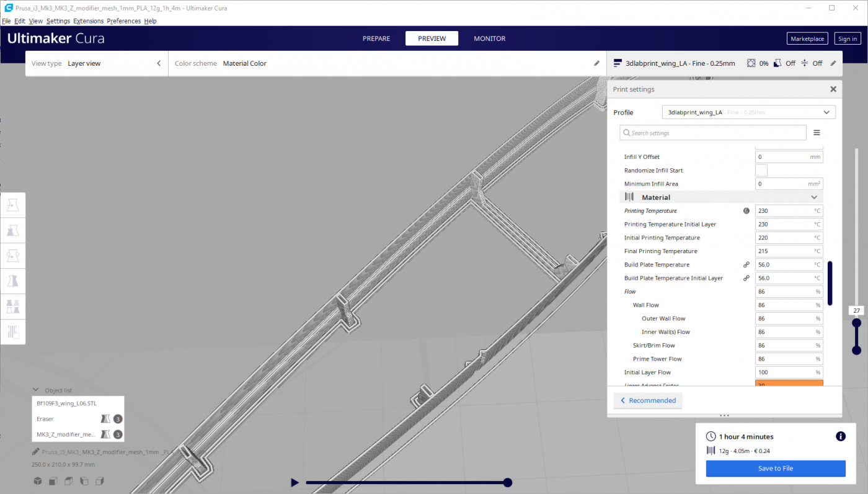Collapse the Material settings section
This screenshot has width=868, height=494.
pyautogui.click(x=814, y=197)
